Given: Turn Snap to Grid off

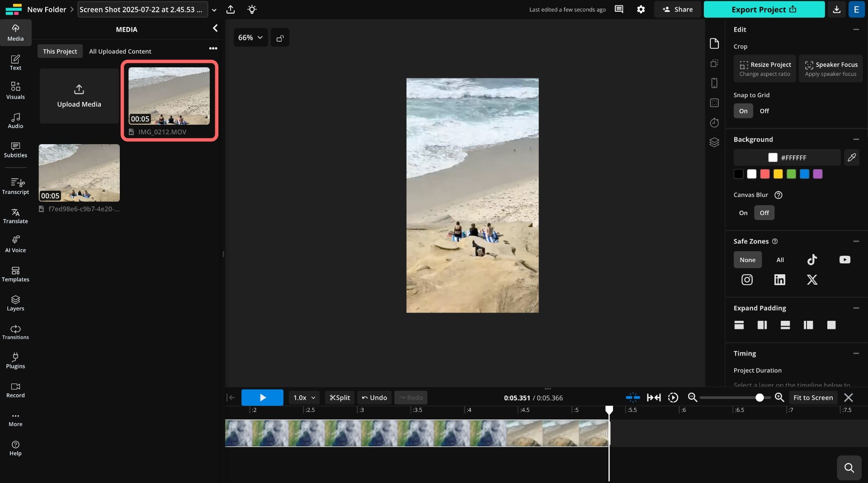Looking at the screenshot, I should tap(764, 111).
